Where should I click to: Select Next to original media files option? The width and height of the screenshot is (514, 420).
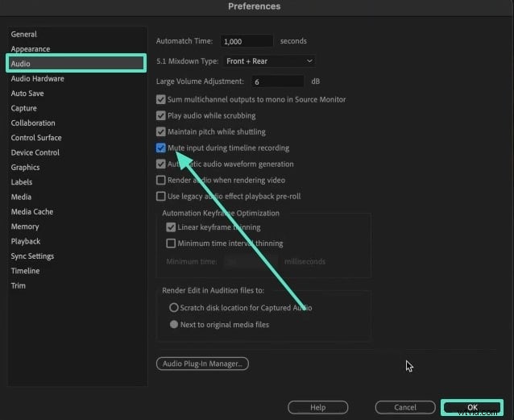coord(174,325)
